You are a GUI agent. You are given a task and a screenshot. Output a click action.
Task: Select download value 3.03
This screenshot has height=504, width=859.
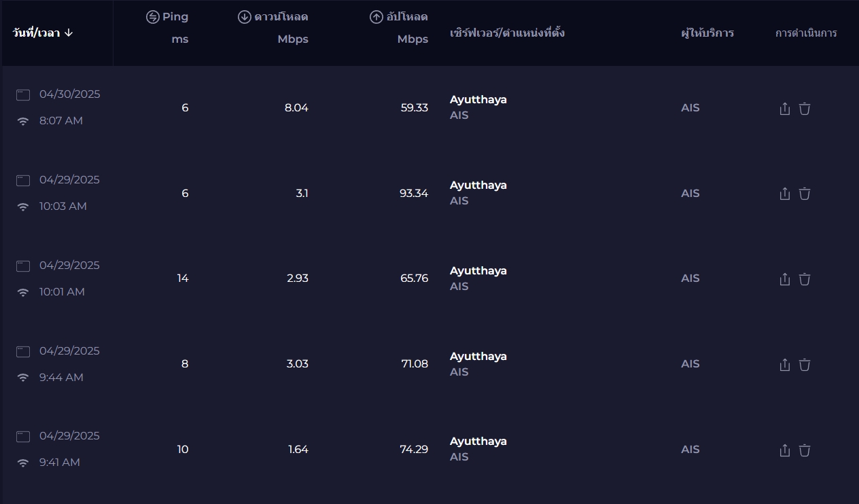(297, 364)
